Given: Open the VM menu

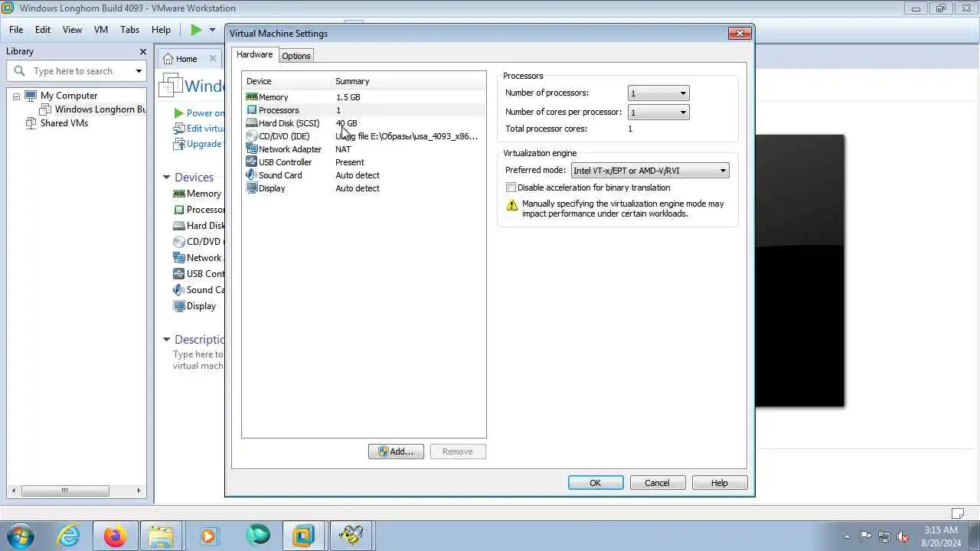Looking at the screenshot, I should point(101,30).
